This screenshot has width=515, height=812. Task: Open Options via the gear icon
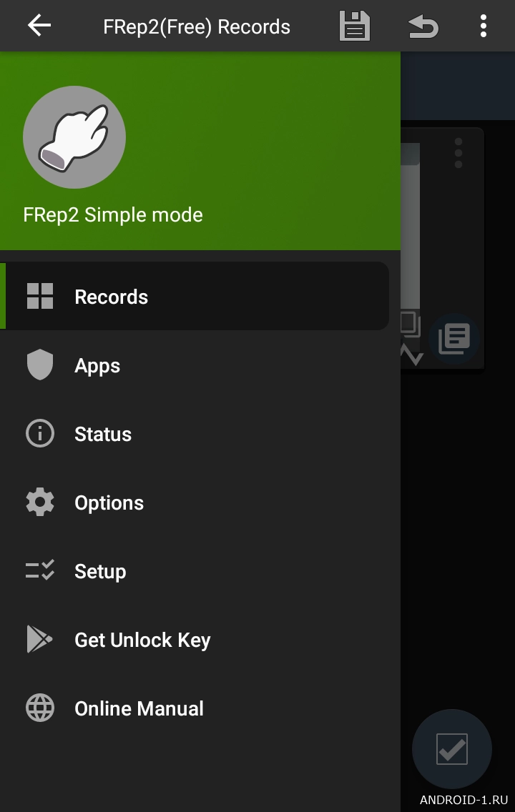click(x=40, y=502)
